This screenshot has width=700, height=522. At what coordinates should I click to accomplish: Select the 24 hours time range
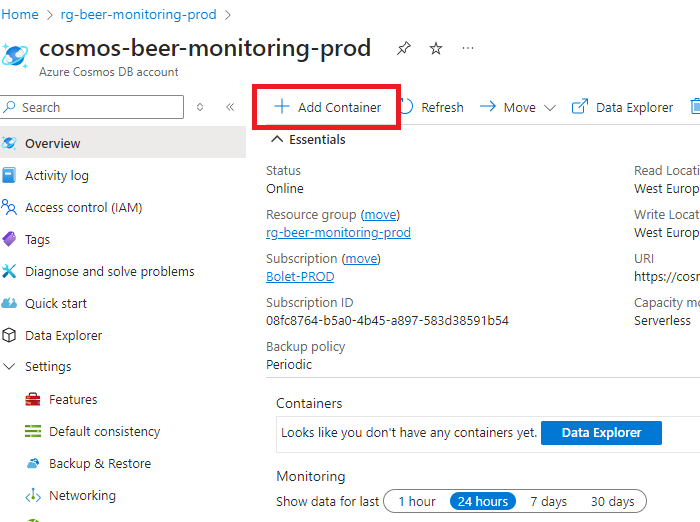(x=483, y=501)
